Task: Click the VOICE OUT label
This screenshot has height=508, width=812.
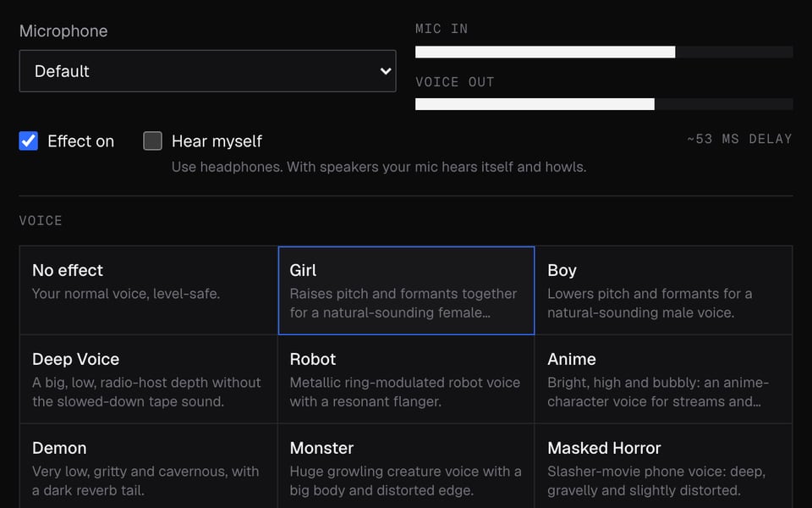Action: pyautogui.click(x=455, y=82)
